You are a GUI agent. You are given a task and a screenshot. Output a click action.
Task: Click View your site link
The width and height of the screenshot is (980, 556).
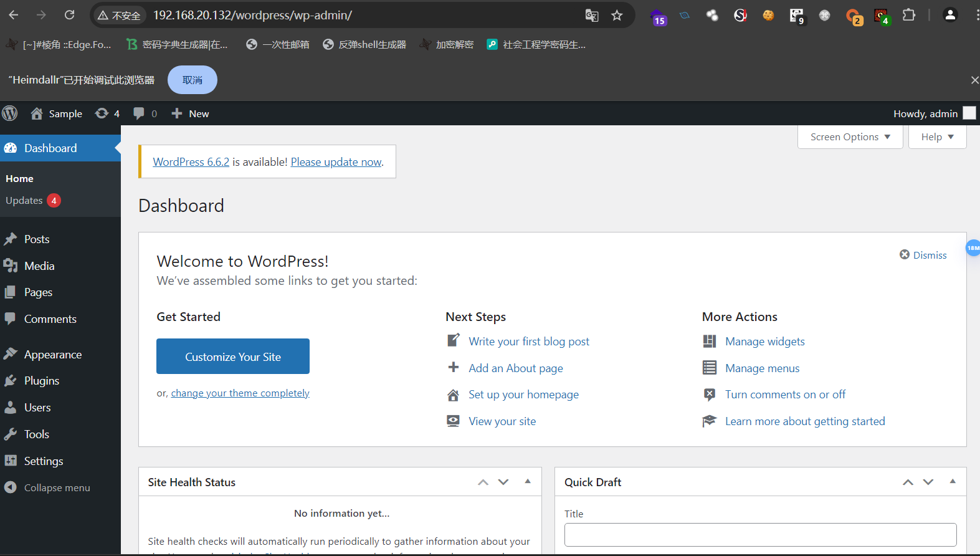coord(502,421)
